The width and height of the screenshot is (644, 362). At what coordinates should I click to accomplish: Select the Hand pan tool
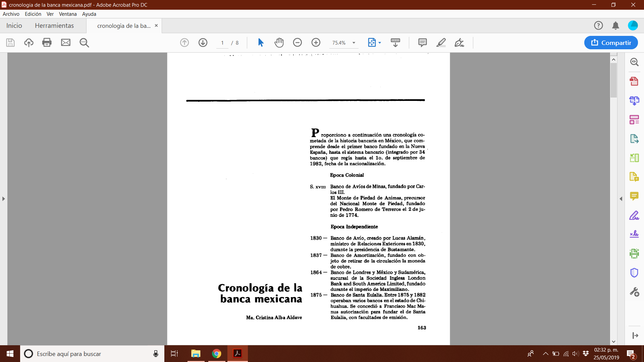279,43
